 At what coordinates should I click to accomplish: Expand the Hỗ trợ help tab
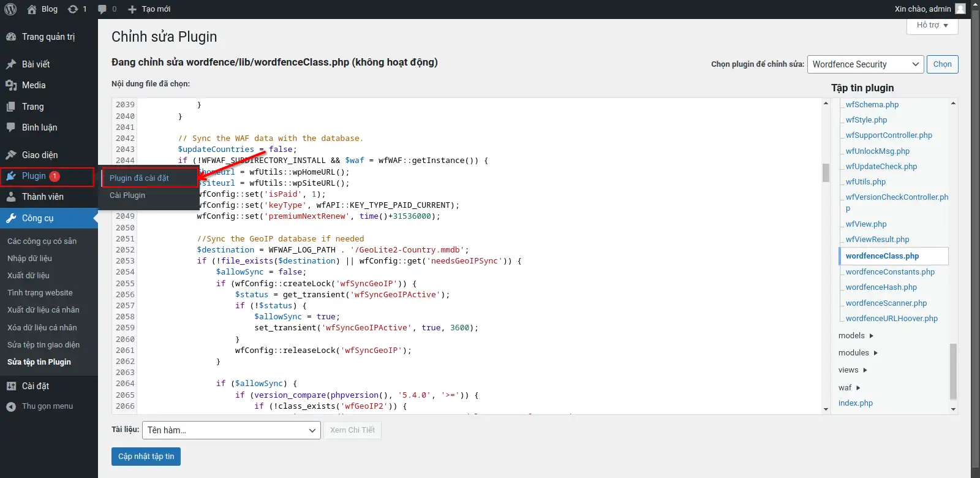click(x=932, y=26)
